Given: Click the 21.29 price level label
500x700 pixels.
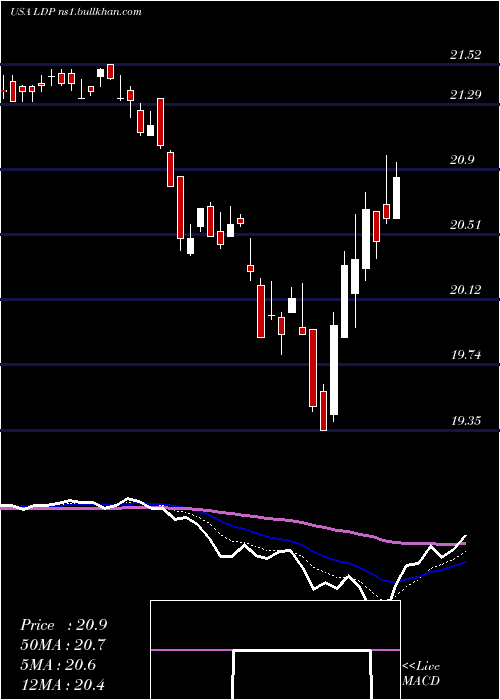Looking at the screenshot, I should 466,95.
